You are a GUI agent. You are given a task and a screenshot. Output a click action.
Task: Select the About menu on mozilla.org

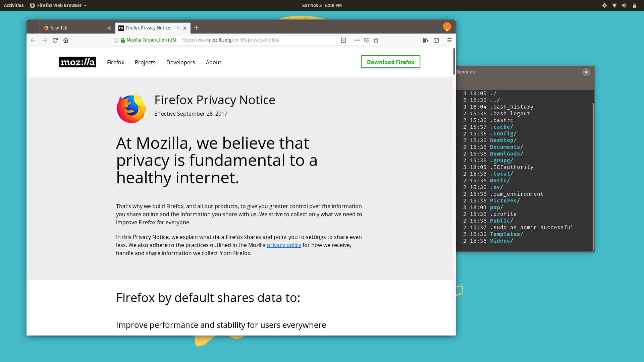pos(213,62)
